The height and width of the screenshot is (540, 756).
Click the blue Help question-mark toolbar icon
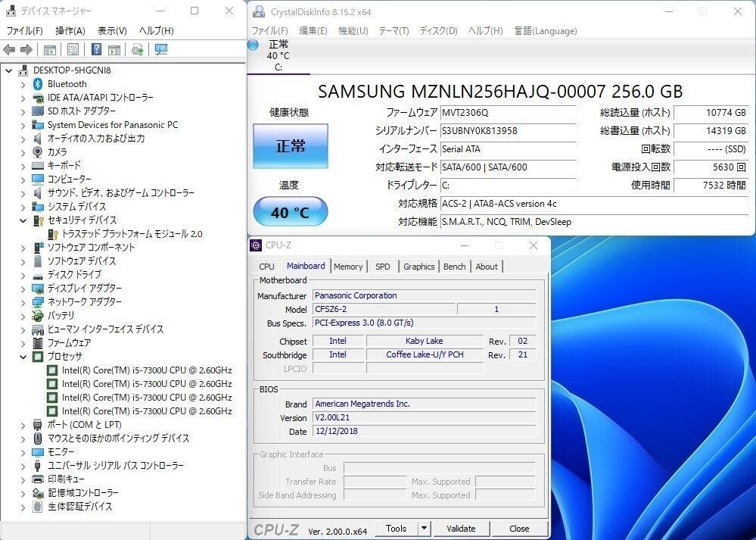tap(96, 49)
